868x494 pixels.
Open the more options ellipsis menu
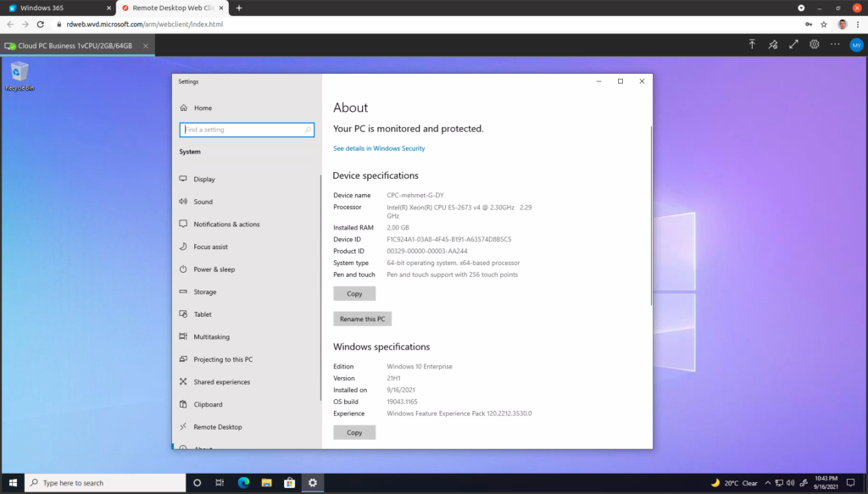[835, 45]
